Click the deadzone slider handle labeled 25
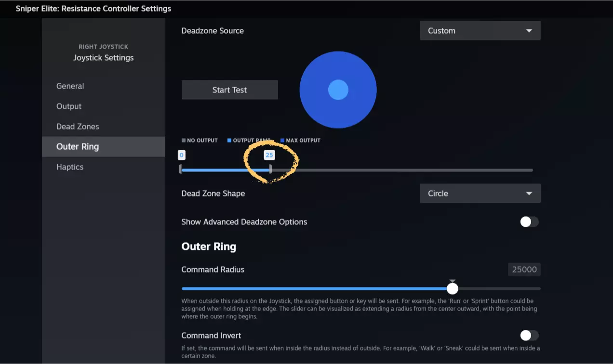Image resolution: width=613 pixels, height=364 pixels. coord(270,169)
